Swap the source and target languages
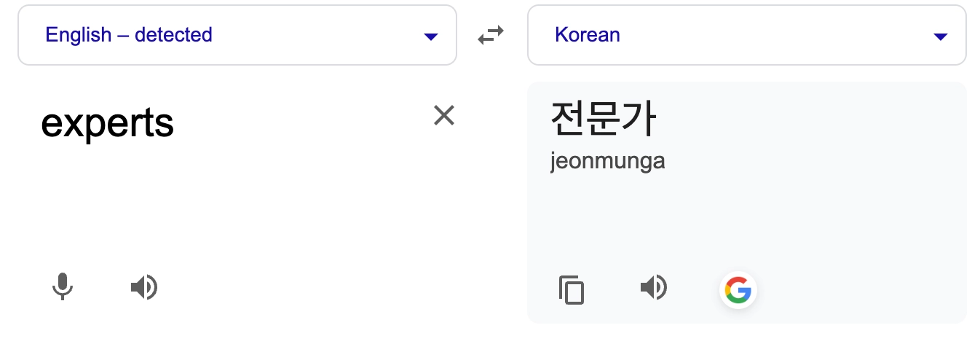 click(491, 35)
